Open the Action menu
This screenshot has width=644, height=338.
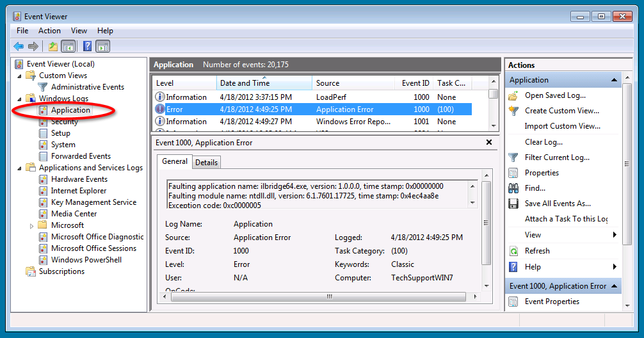tap(49, 31)
